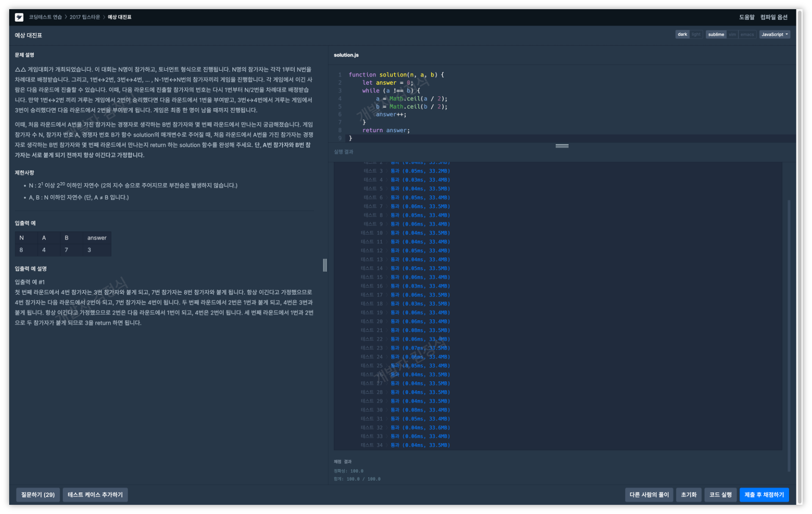Click the horizontal splitter between editor and results

point(562,146)
